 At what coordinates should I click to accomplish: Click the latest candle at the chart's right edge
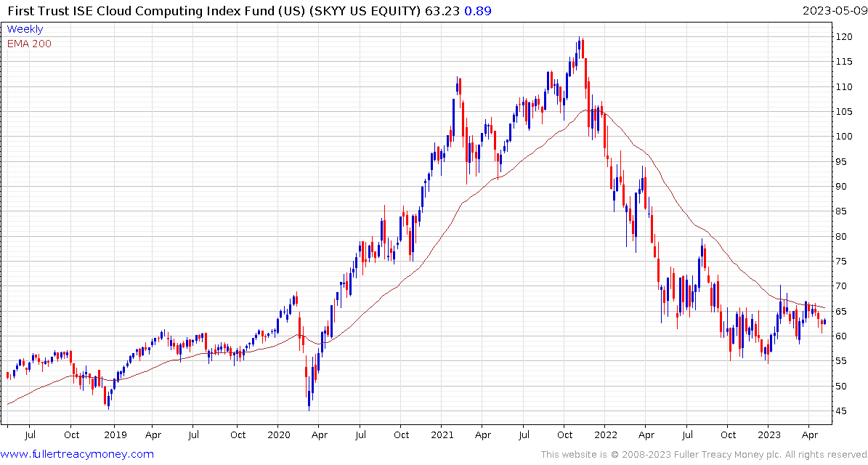[x=825, y=322]
